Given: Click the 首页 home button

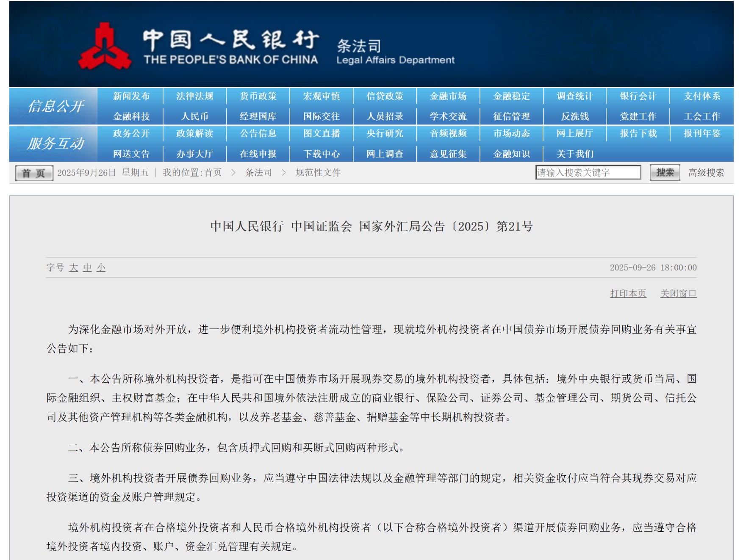Looking at the screenshot, I should tap(34, 173).
